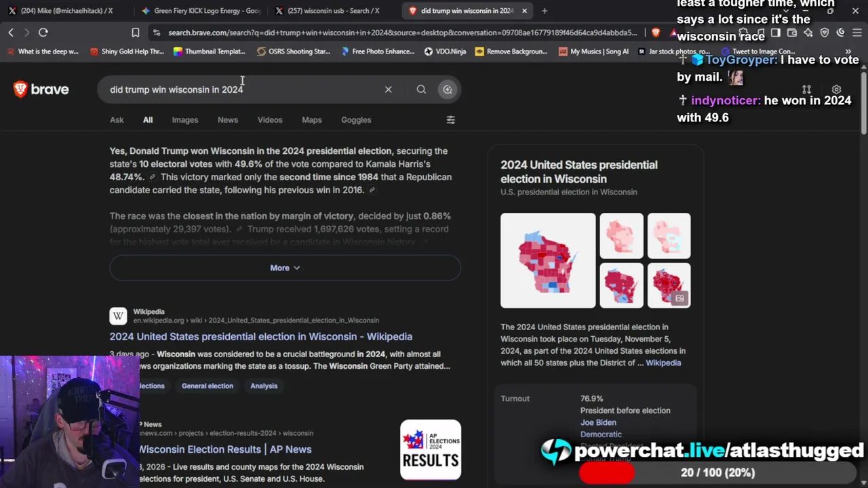Image resolution: width=868 pixels, height=488 pixels.
Task: Select the Ask search tab
Action: point(117,120)
